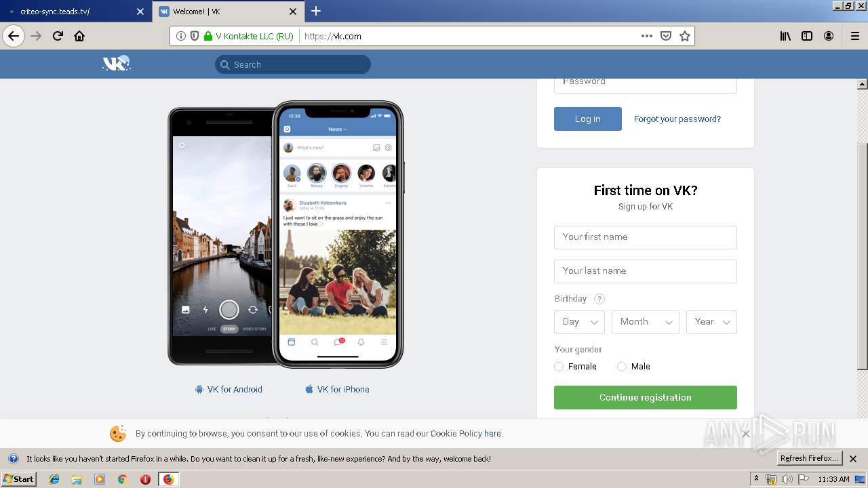Screen dimensions: 868x488
Task: Close the Welcome! | VK tab
Action: tap(293, 12)
